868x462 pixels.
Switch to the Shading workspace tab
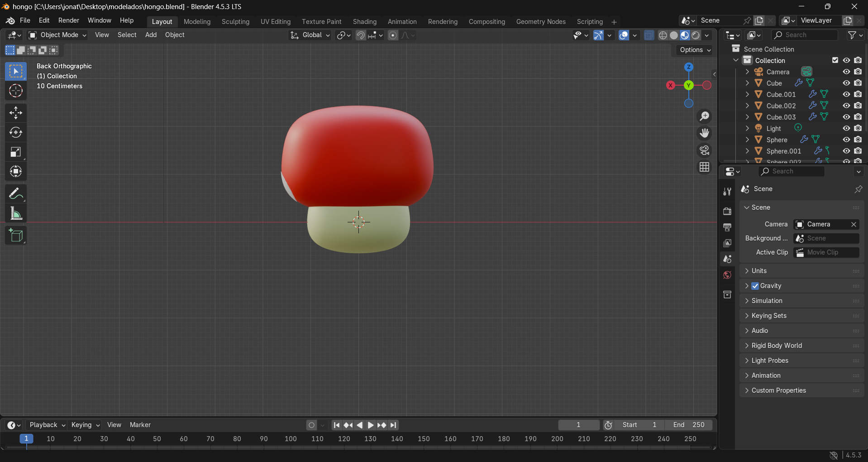[364, 21]
